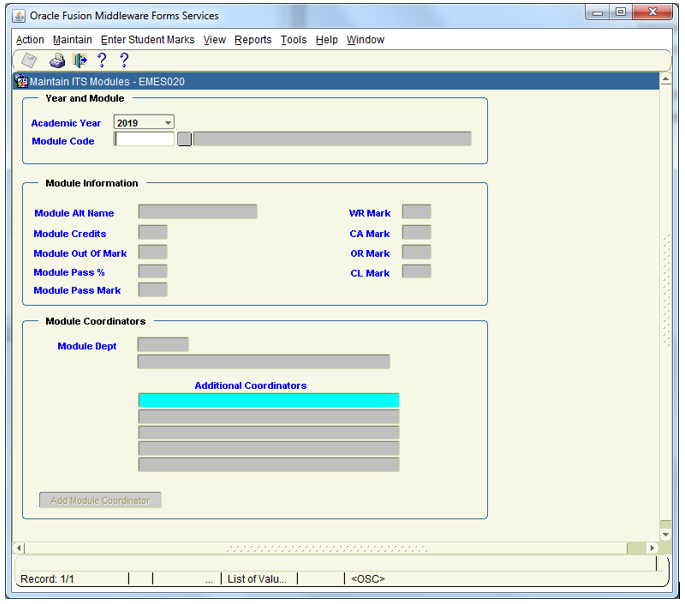This screenshot has height=604, width=685.
Task: Click the Exit door toolbar icon
Action: (79, 61)
